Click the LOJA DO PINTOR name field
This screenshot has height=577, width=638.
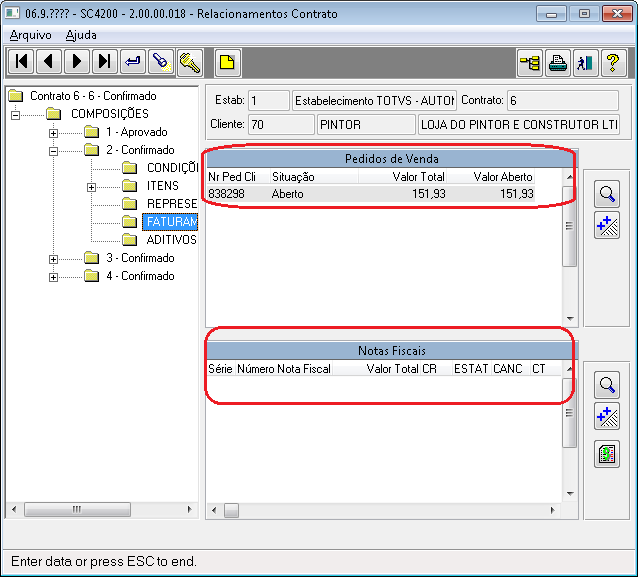tap(519, 125)
